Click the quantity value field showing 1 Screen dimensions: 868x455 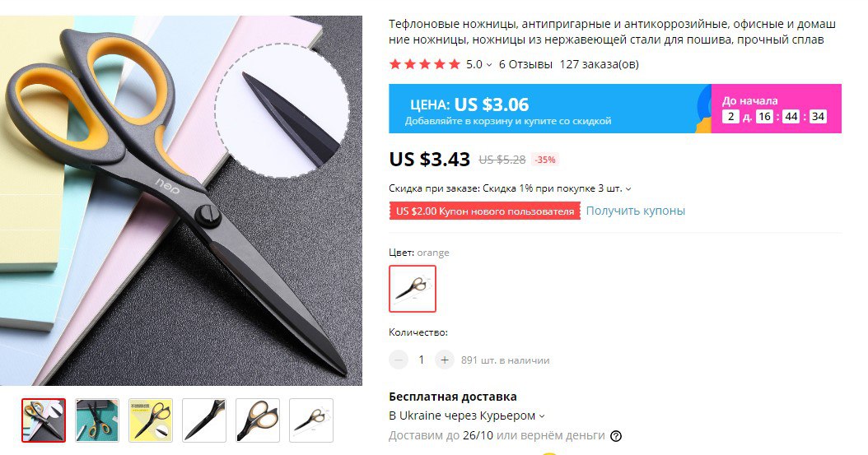[422, 360]
